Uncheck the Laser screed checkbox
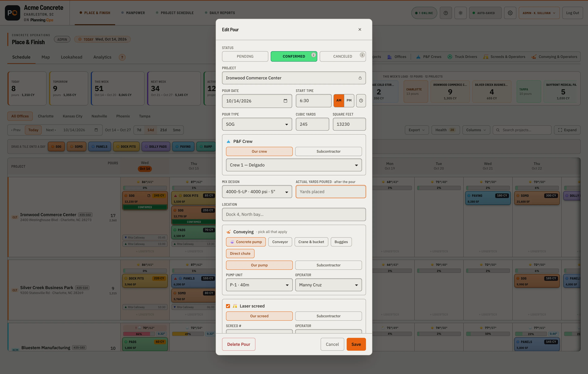 (228, 306)
